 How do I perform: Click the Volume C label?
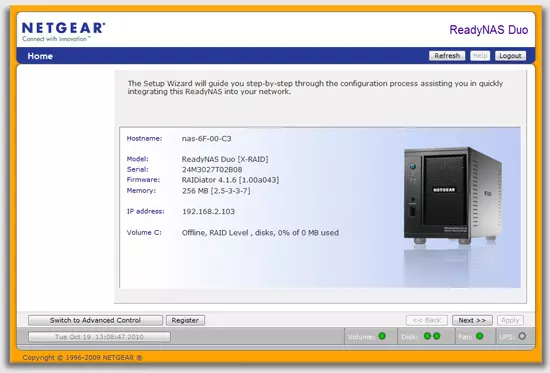[144, 232]
